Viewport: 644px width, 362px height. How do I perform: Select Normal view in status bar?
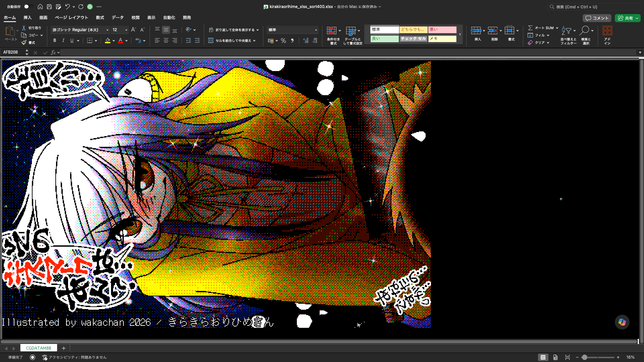click(x=543, y=357)
